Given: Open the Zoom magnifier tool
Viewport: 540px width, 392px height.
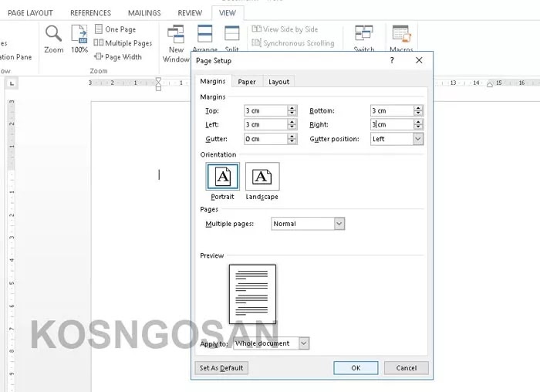Looking at the screenshot, I should (54, 39).
